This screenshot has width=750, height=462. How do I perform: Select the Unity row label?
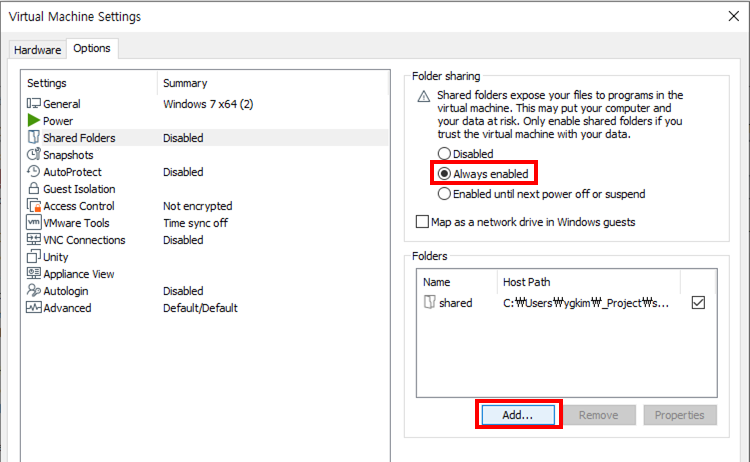pos(55,257)
